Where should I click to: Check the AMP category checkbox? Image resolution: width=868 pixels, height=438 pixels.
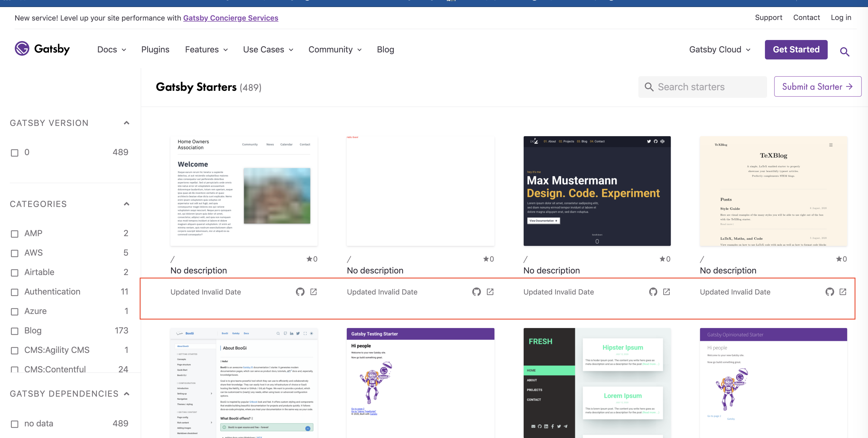click(x=14, y=234)
